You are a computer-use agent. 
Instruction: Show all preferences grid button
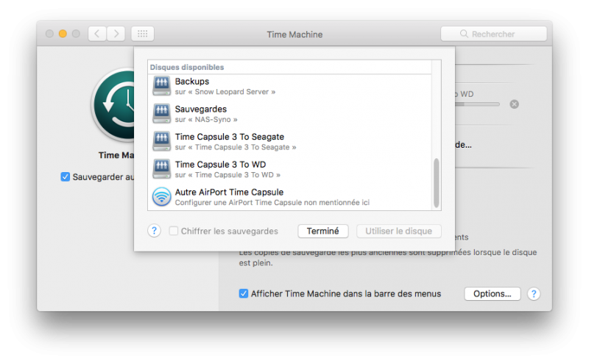pos(142,34)
